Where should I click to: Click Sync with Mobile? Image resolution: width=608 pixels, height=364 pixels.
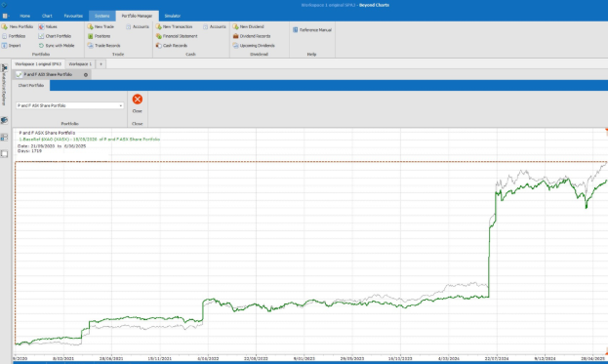pyautogui.click(x=57, y=45)
